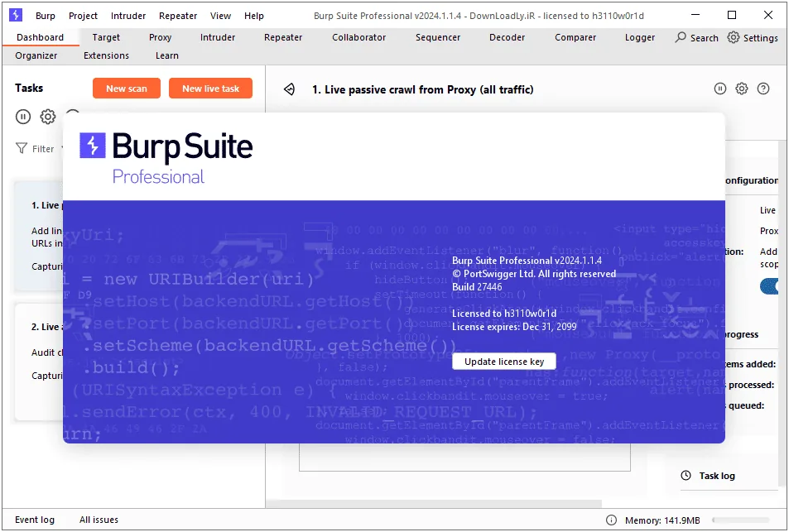Switch to the Proxy tab
789x532 pixels.
coord(160,37)
